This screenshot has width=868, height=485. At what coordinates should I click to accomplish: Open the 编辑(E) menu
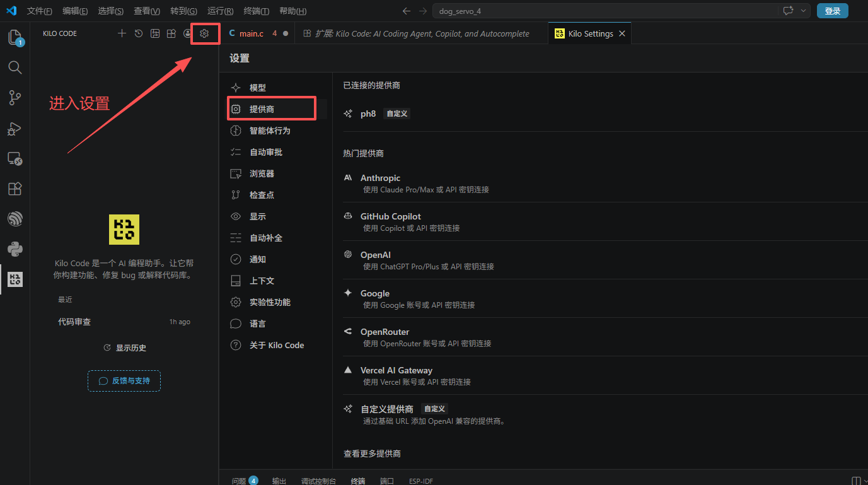(76, 11)
